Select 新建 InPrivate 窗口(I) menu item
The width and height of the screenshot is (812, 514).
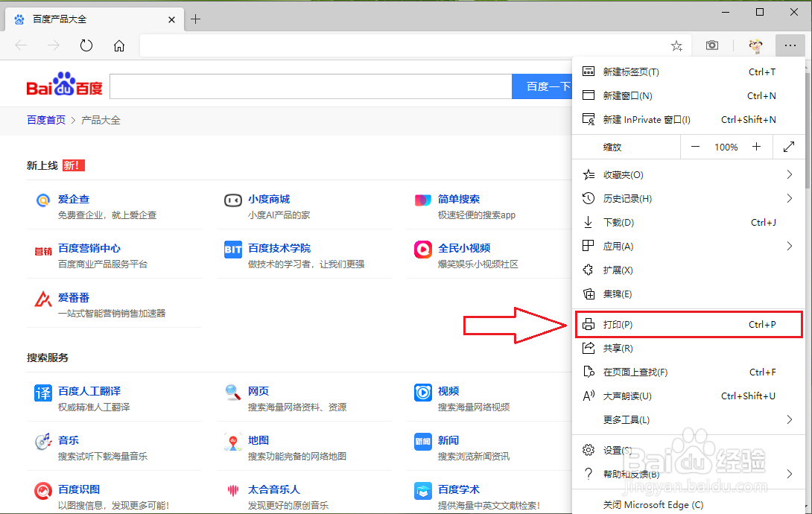pyautogui.click(x=688, y=120)
